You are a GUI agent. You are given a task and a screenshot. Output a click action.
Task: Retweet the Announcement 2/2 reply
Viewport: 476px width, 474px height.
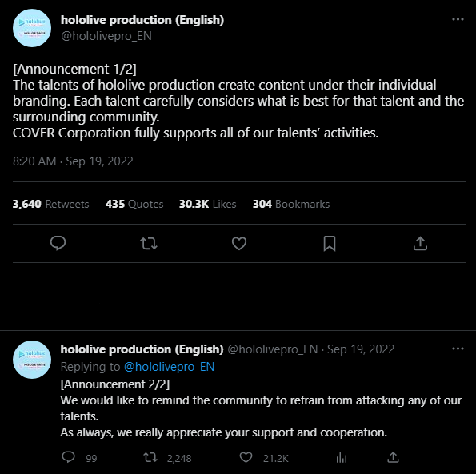click(x=150, y=457)
